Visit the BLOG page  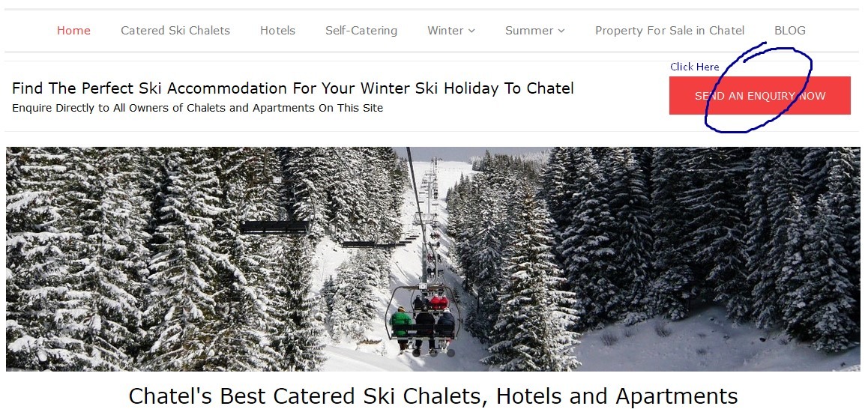point(790,31)
